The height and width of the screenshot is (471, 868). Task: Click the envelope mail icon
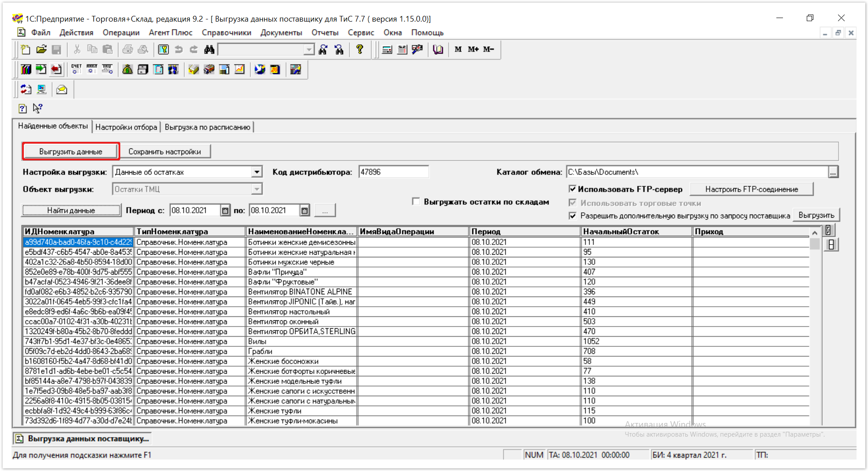(62, 89)
